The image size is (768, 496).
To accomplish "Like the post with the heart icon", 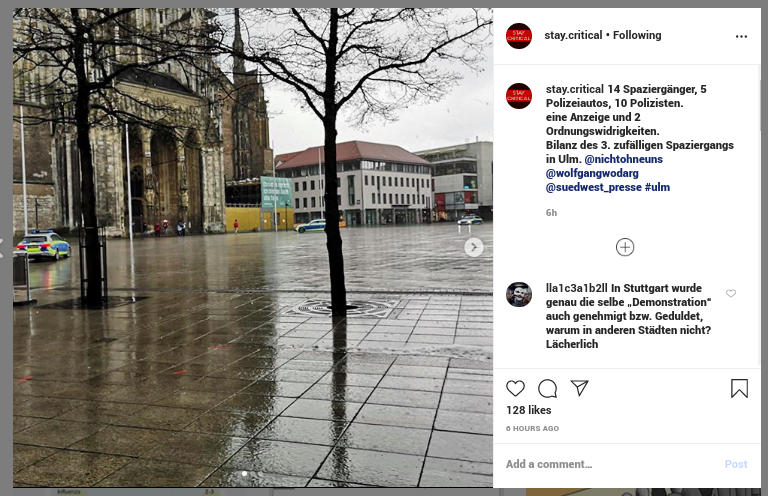I will pos(515,388).
